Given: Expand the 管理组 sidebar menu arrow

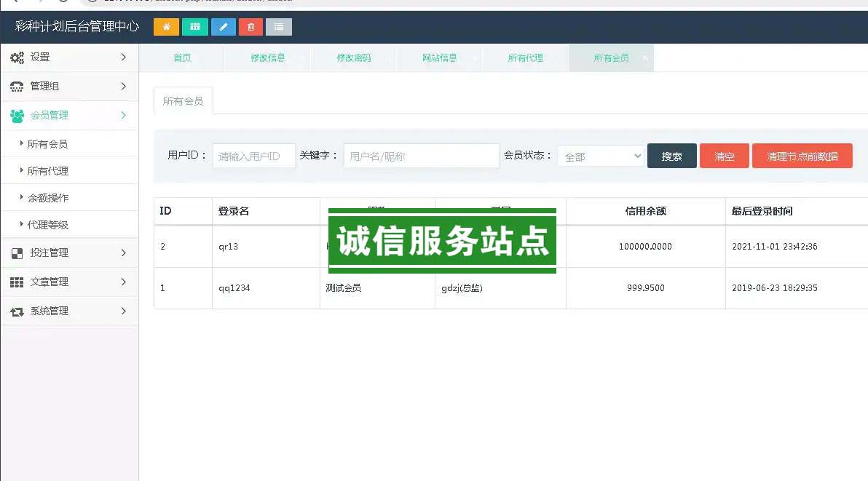Looking at the screenshot, I should click(x=123, y=86).
